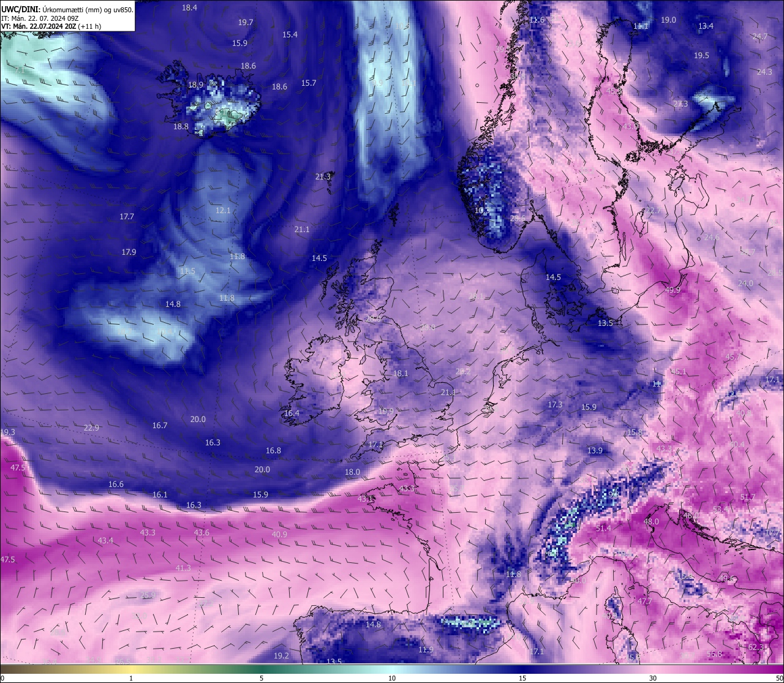Select the 17.3 value over Germany
Image resolution: width=784 pixels, height=683 pixels.
(x=555, y=405)
